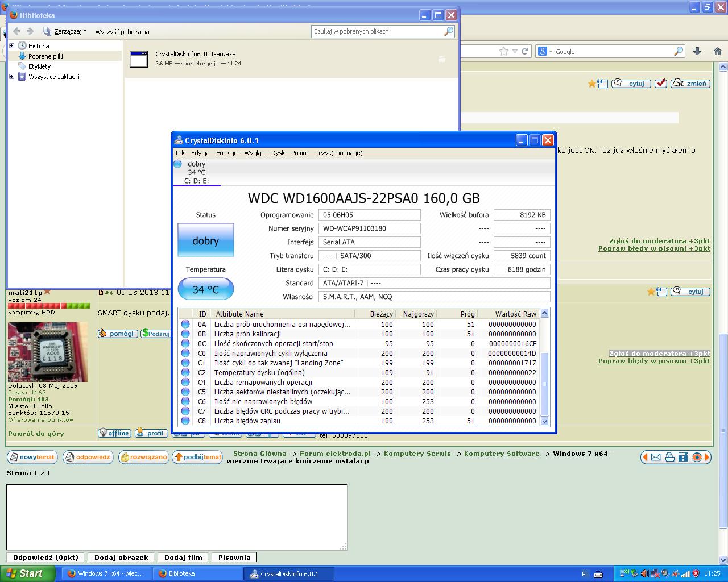The width and height of the screenshot is (728, 582).
Task: Open the volume speaker icon in the system tray
Action: [646, 574]
